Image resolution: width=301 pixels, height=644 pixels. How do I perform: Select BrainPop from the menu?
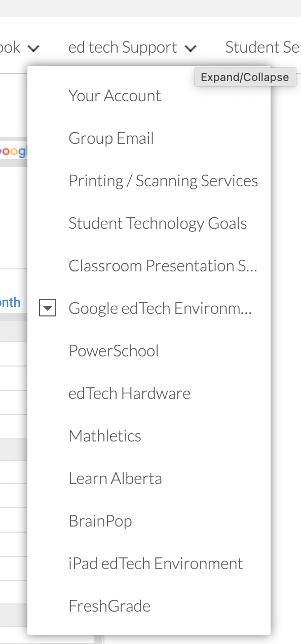click(x=100, y=521)
